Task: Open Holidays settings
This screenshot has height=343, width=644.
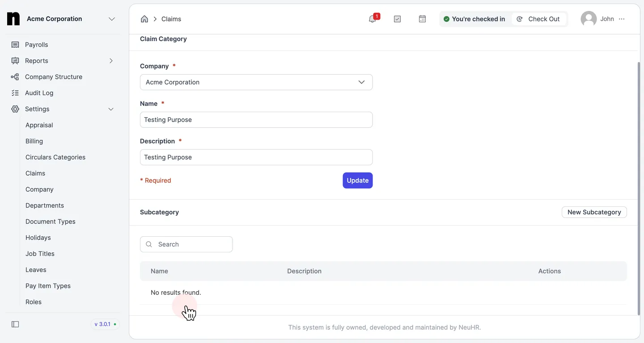Action: point(38,238)
